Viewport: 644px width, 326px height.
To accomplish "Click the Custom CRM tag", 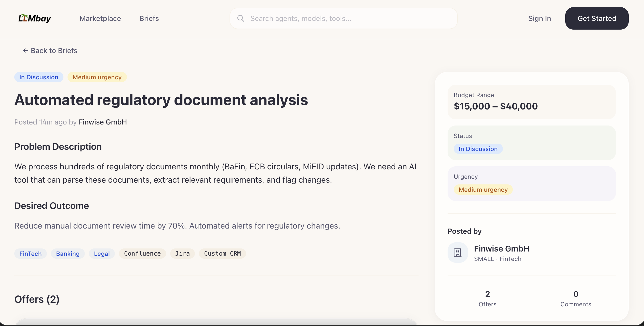I will 222,254.
